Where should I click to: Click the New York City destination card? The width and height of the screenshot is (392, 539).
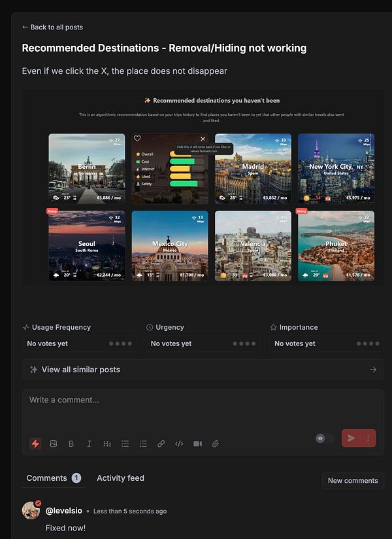[x=336, y=169]
